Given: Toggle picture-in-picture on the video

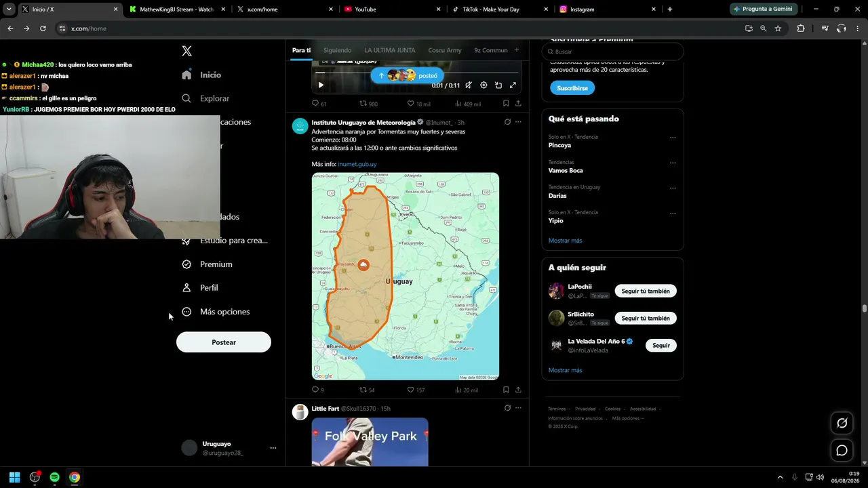Looking at the screenshot, I should [x=498, y=85].
